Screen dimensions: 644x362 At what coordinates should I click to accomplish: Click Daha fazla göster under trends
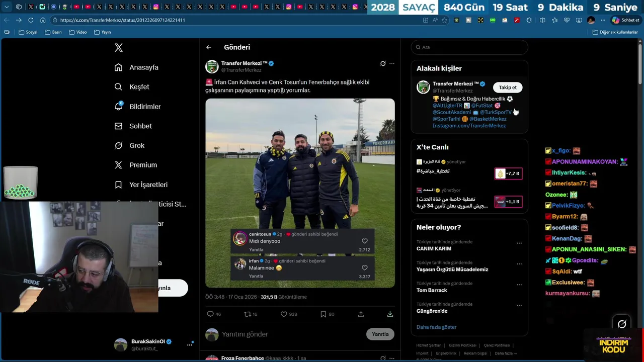436,327
